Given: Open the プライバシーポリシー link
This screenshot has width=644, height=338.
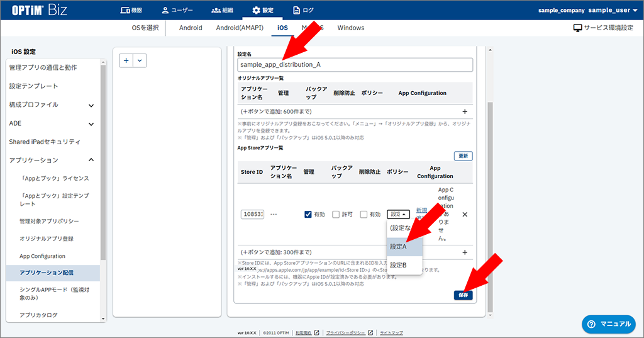Looking at the screenshot, I should pyautogui.click(x=350, y=333).
